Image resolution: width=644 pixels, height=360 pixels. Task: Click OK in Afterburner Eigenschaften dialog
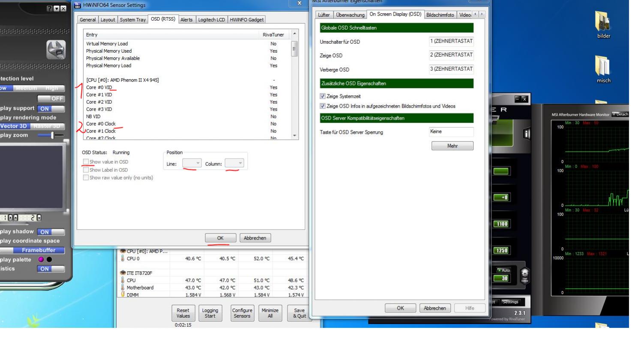point(400,308)
